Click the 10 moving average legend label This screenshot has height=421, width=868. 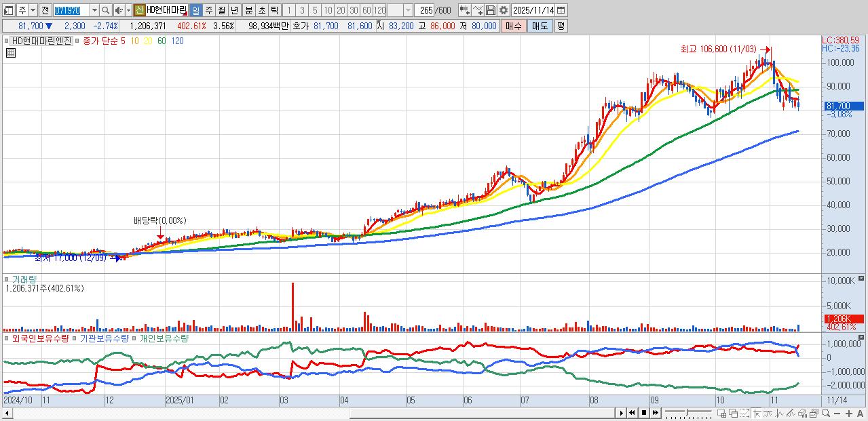(134, 41)
